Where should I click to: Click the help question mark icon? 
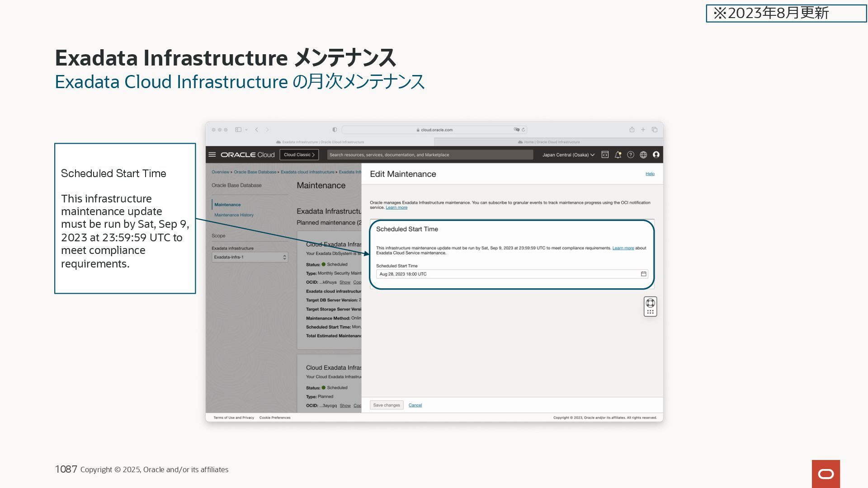click(x=631, y=155)
